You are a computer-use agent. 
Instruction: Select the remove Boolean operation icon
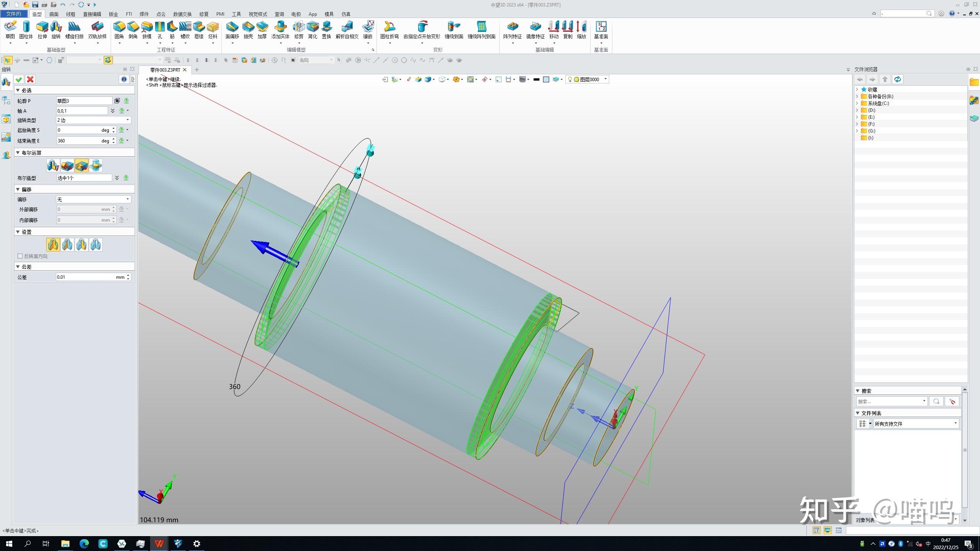pos(81,165)
